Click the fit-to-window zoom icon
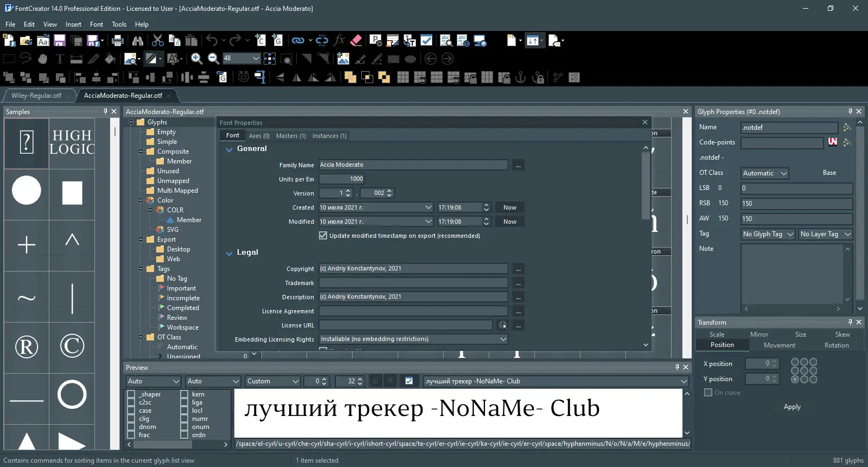The image size is (868, 467). point(270,59)
